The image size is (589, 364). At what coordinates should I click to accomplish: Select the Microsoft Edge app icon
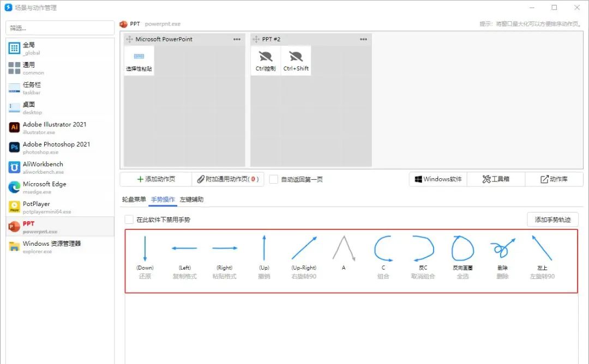[14, 187]
